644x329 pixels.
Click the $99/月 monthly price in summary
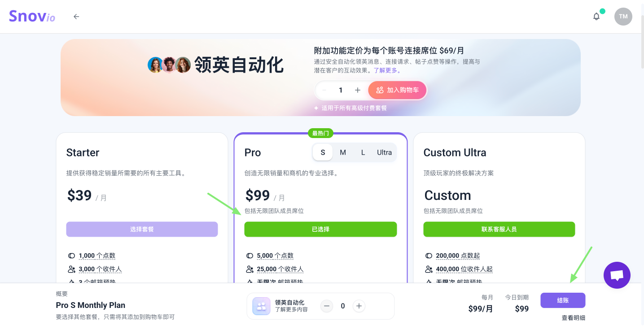[481, 308]
